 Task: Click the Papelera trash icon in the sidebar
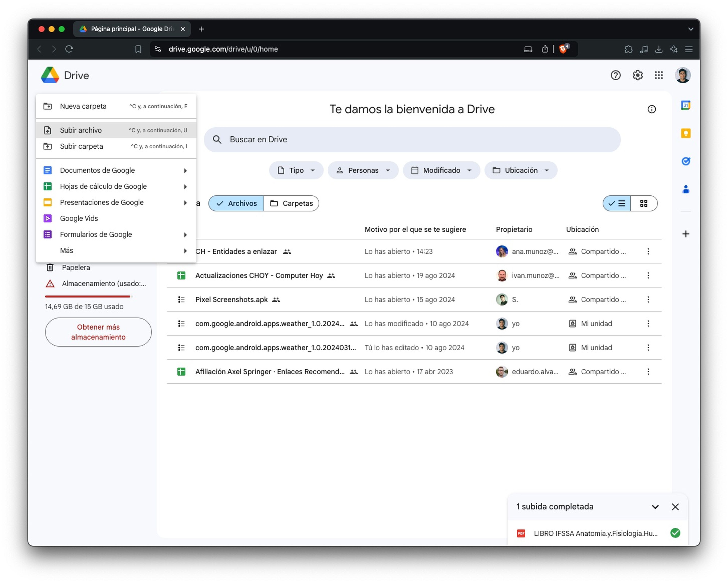tap(50, 267)
